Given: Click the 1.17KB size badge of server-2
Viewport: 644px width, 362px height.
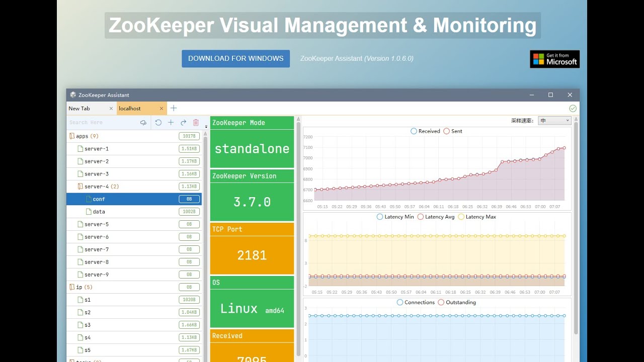Looking at the screenshot, I should [189, 161].
